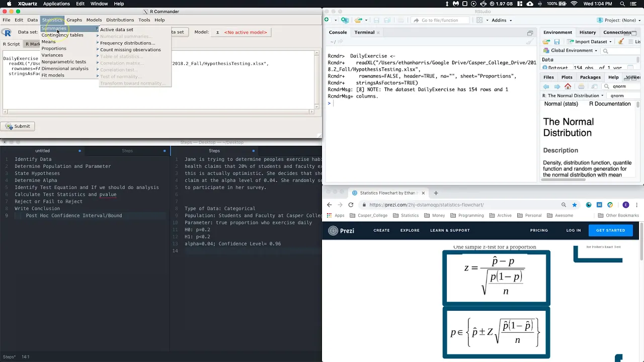Viewport: 644px width, 362px height.
Task: Switch to Files tab in RStudio
Action: coord(548,77)
